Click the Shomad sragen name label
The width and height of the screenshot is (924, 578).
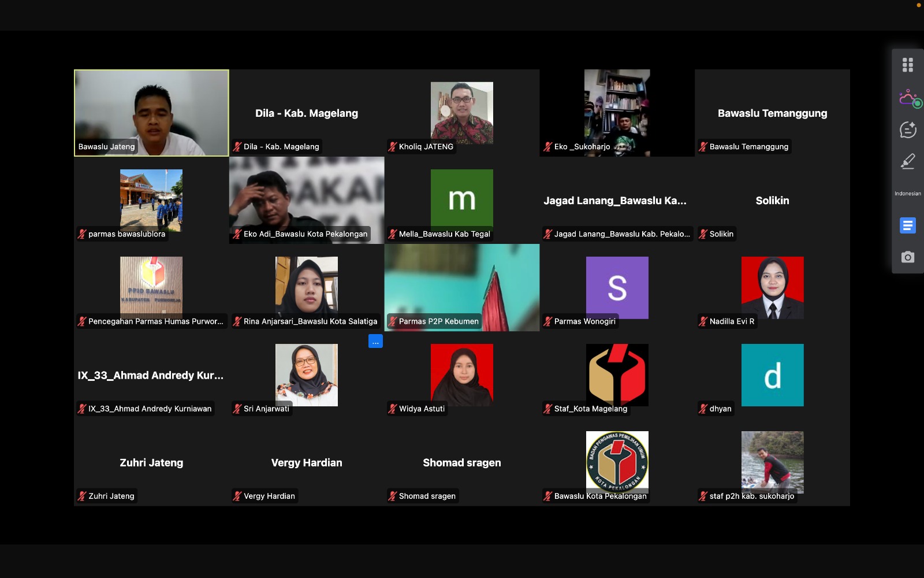point(427,496)
